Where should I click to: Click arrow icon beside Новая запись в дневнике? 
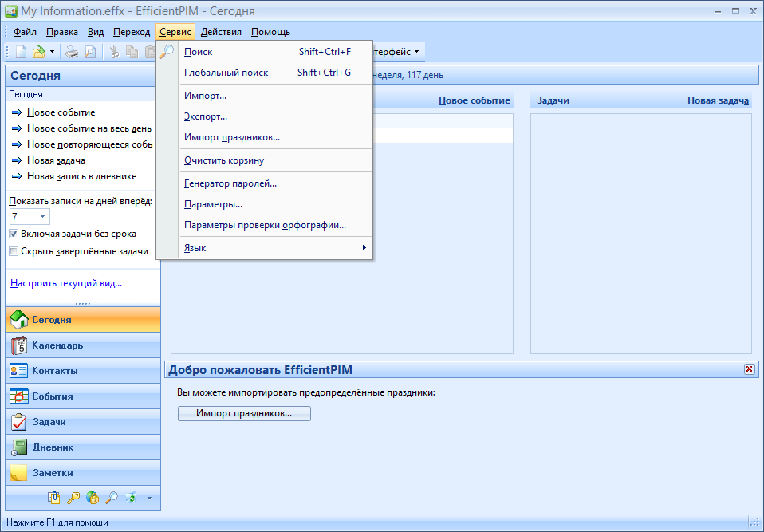tap(17, 176)
